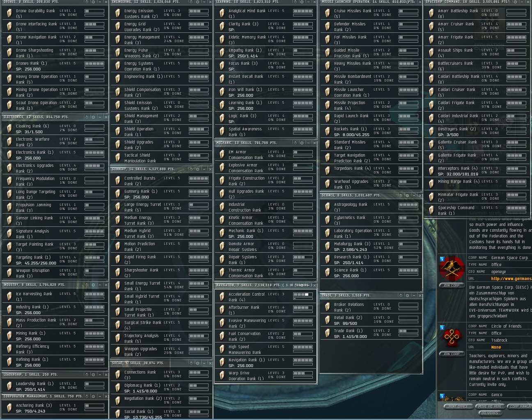This screenshot has height=420, width=532.
Task: Select the Hull Upgrades Rank skill row
Action: click(265, 194)
